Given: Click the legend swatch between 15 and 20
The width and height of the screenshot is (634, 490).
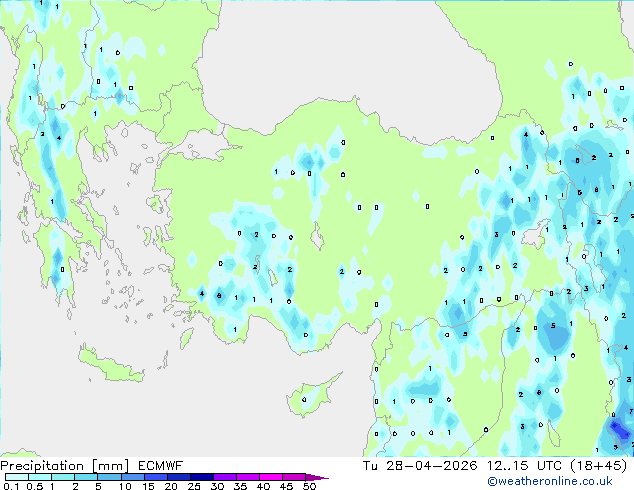Looking at the screenshot, I should tap(156, 477).
